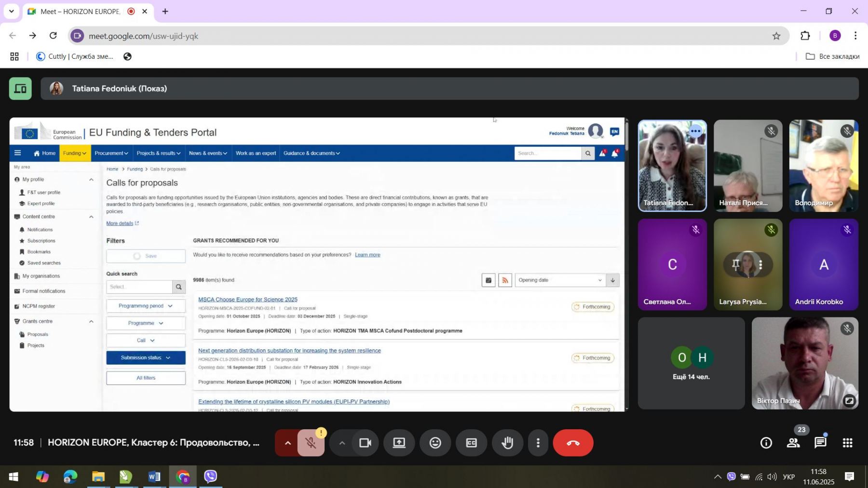This screenshot has width=868, height=488.
Task: Open a new browser tab
Action: (x=165, y=11)
